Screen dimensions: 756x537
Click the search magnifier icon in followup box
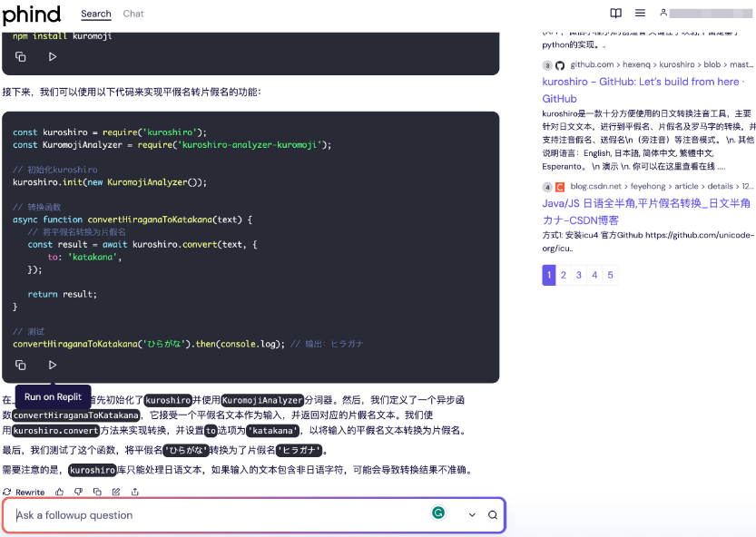click(x=492, y=515)
